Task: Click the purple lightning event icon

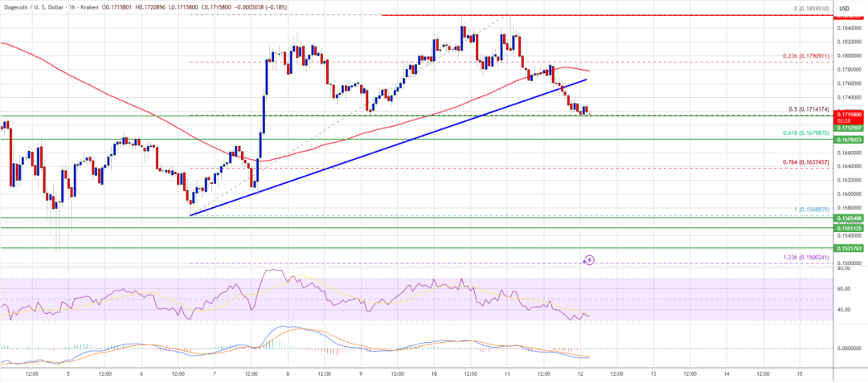Action: (x=589, y=259)
